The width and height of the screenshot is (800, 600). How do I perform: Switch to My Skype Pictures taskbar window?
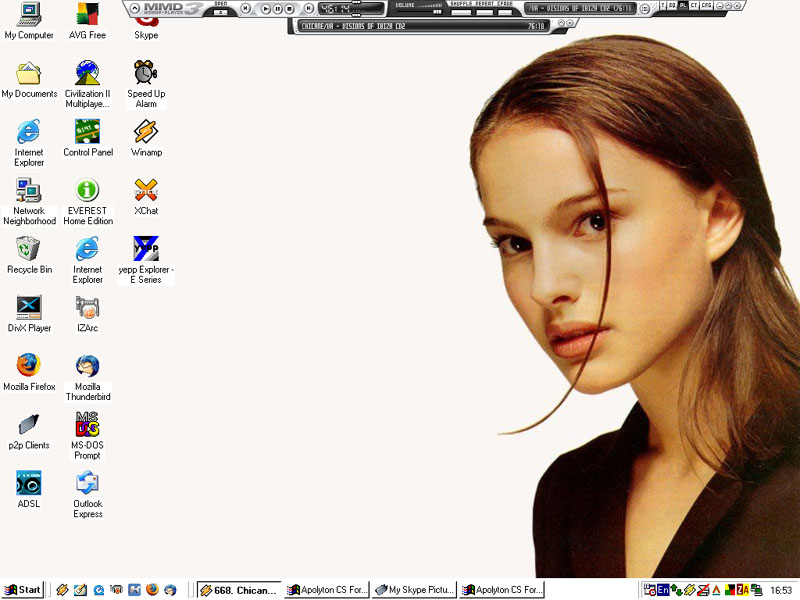[414, 590]
